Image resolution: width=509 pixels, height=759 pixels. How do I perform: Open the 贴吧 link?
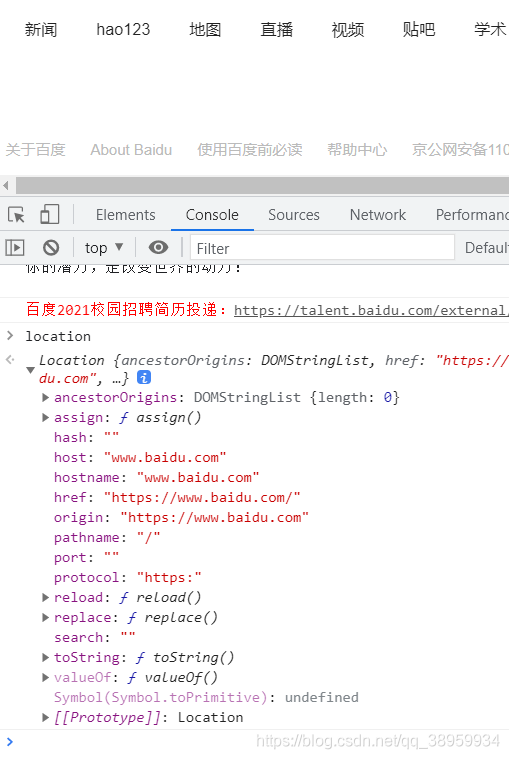click(419, 30)
